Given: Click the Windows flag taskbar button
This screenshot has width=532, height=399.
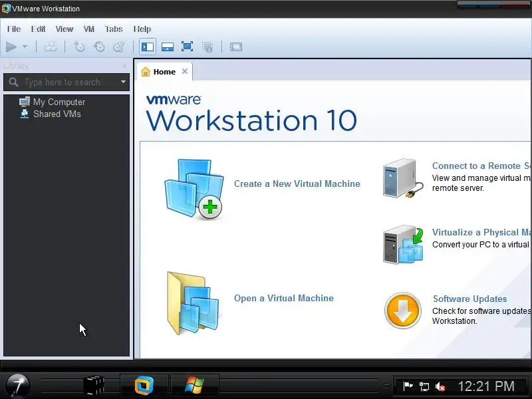Looking at the screenshot, I should click(194, 386).
